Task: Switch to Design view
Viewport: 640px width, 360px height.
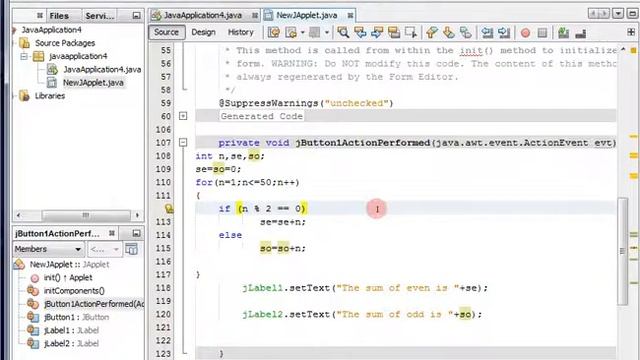Action: click(x=203, y=32)
